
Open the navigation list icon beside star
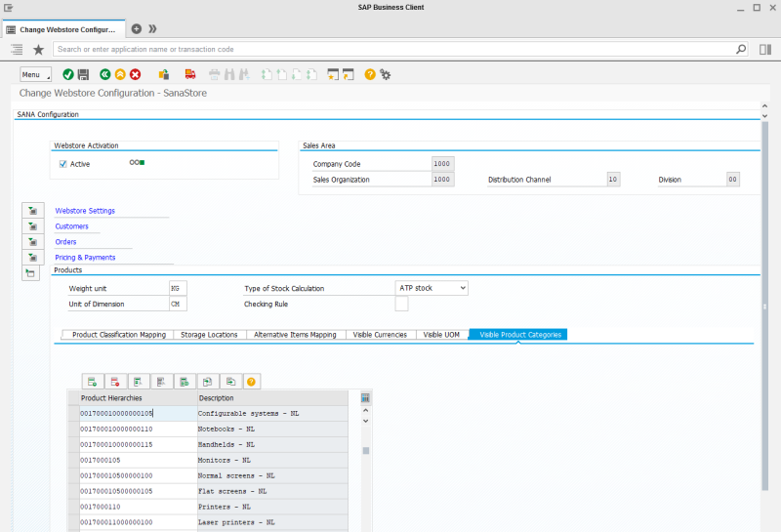pyautogui.click(x=17, y=50)
